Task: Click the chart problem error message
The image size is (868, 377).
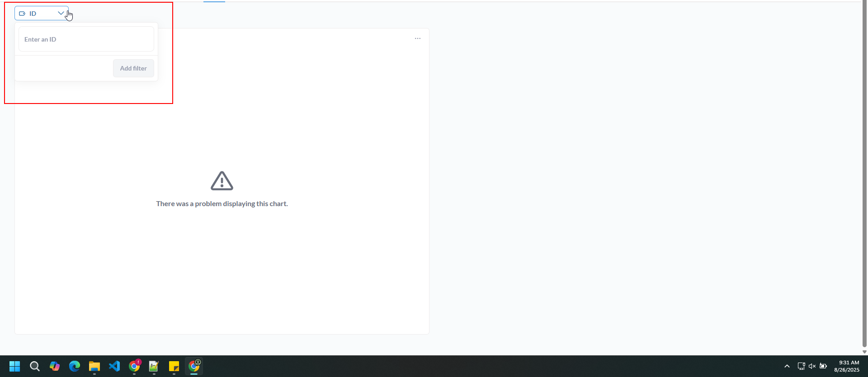Action: (x=222, y=204)
